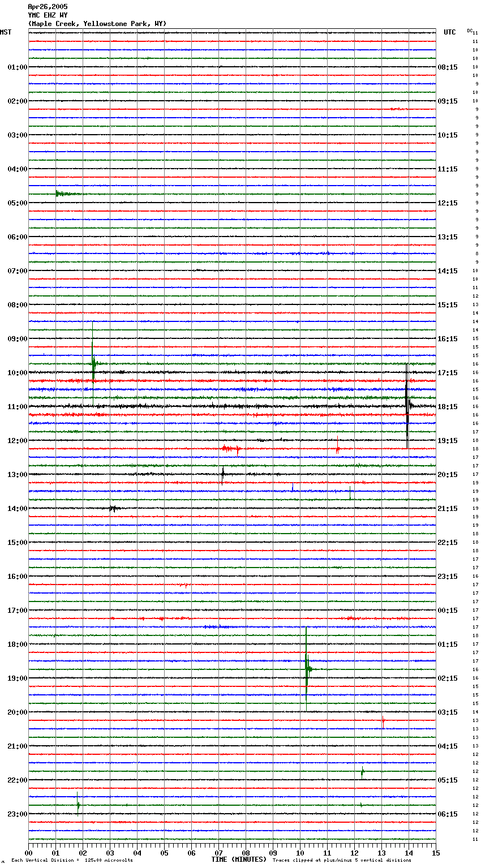Image resolution: width=481 pixels, height=868 pixels.
Task: Click the UTC timezone header
Action: 450,32
